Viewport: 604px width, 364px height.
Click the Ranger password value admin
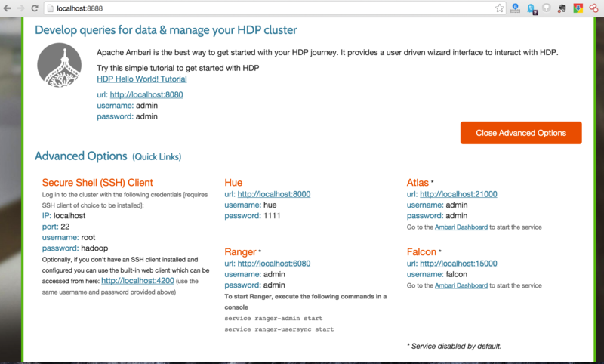[x=274, y=285]
